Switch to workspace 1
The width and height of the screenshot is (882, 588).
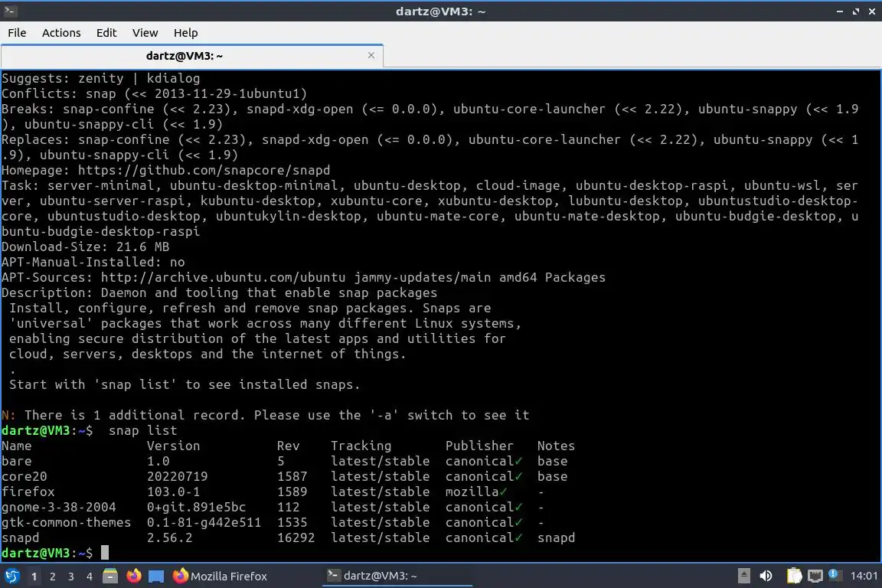(x=34, y=577)
